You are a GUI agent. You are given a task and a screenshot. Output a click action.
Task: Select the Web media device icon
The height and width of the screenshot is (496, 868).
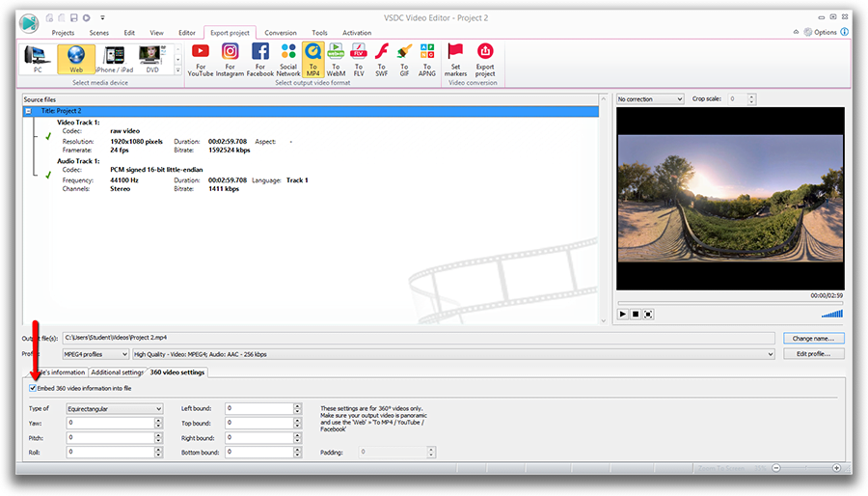[76, 59]
